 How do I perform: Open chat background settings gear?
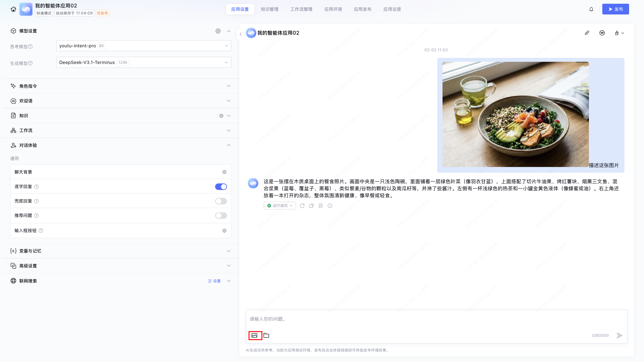224,172
